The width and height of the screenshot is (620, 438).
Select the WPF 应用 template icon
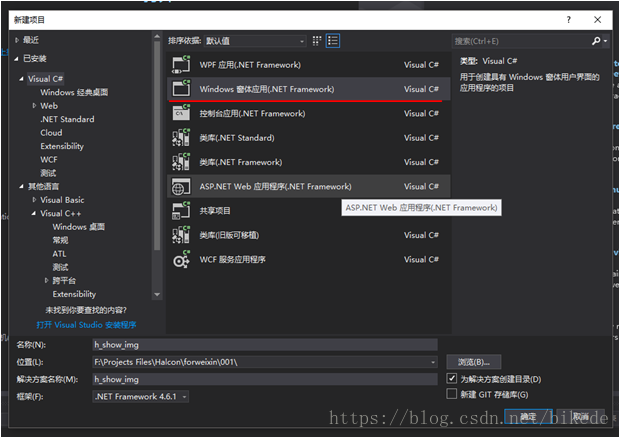click(x=181, y=64)
